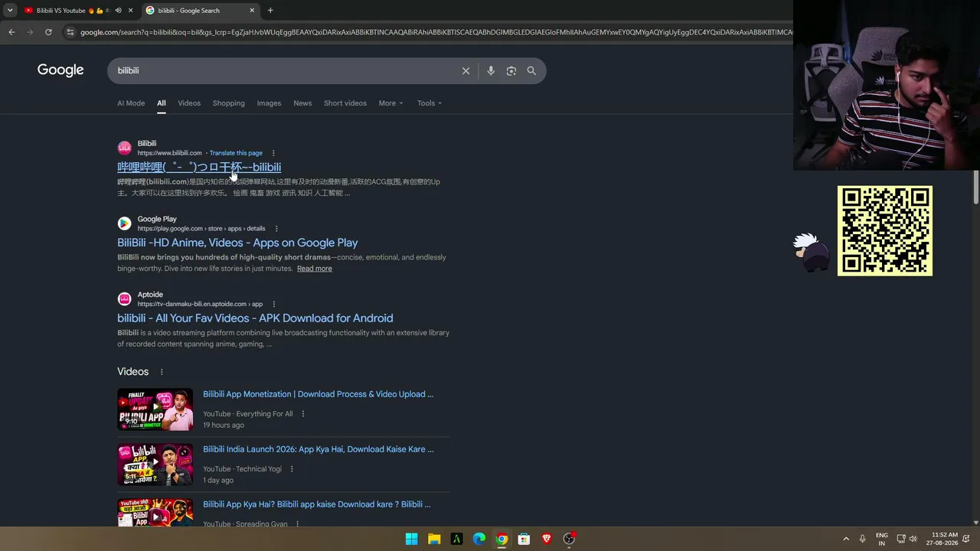Open the bilibili.com main result title
This screenshot has height=551, width=980.
pyautogui.click(x=199, y=167)
